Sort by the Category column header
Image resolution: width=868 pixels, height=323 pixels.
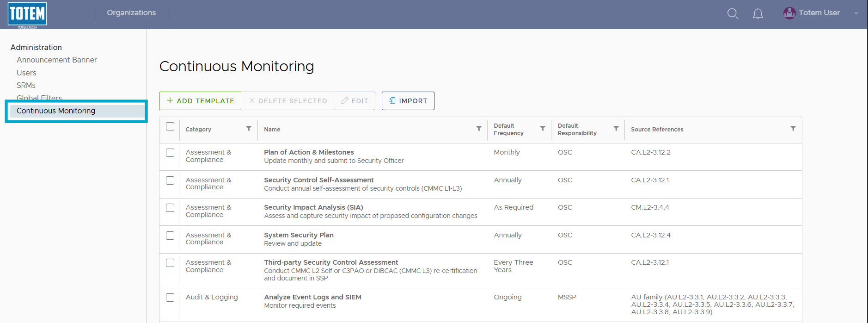point(198,130)
